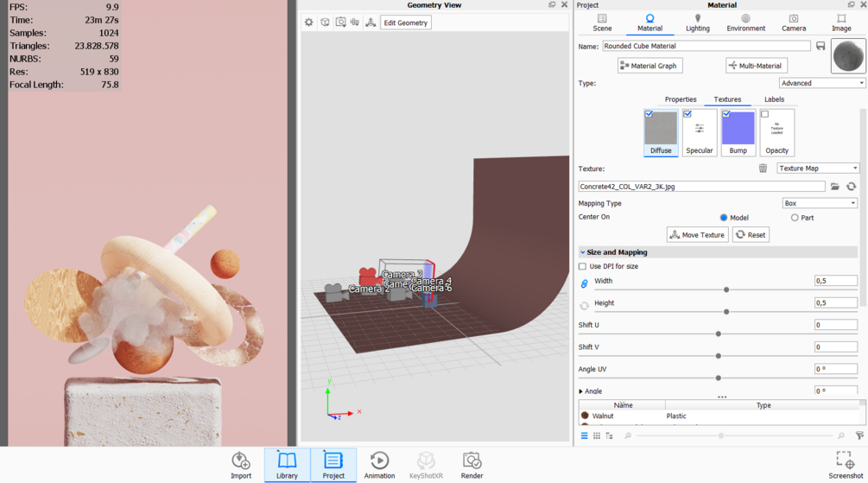868x483 pixels.
Task: Open material list filter icon
Action: [859, 436]
